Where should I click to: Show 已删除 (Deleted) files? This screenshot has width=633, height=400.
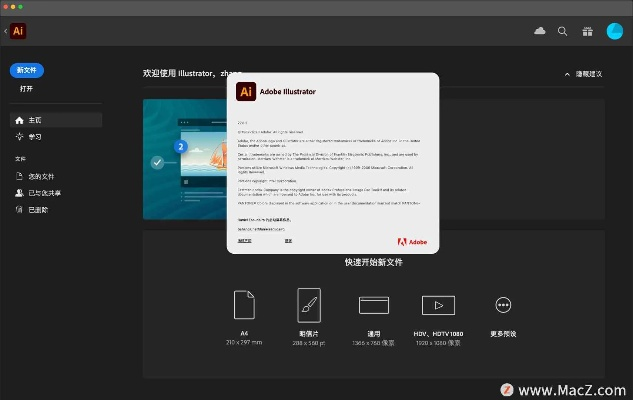point(37,210)
